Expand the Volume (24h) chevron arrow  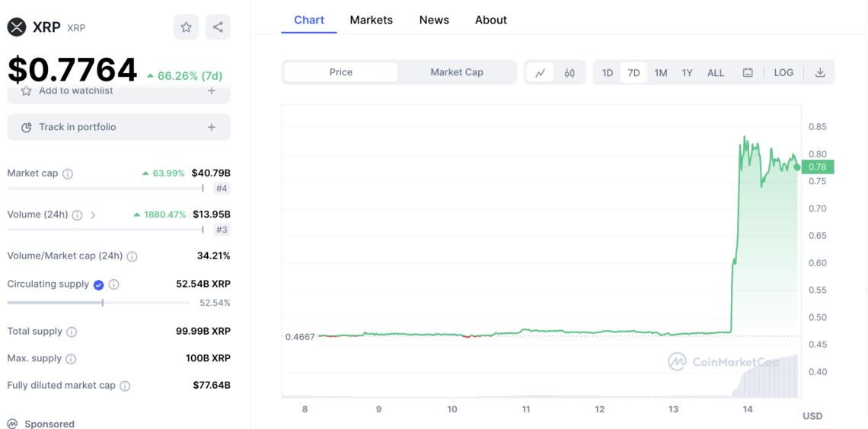[x=93, y=215]
